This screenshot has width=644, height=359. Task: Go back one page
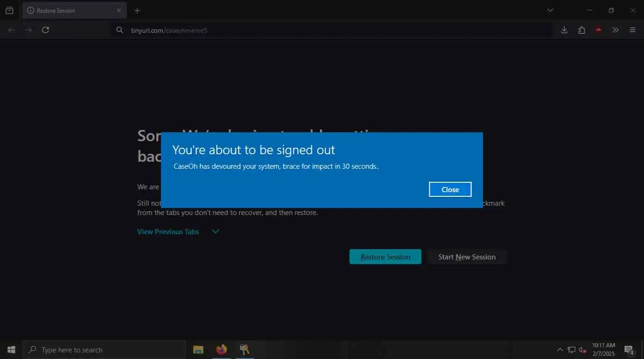(x=12, y=30)
